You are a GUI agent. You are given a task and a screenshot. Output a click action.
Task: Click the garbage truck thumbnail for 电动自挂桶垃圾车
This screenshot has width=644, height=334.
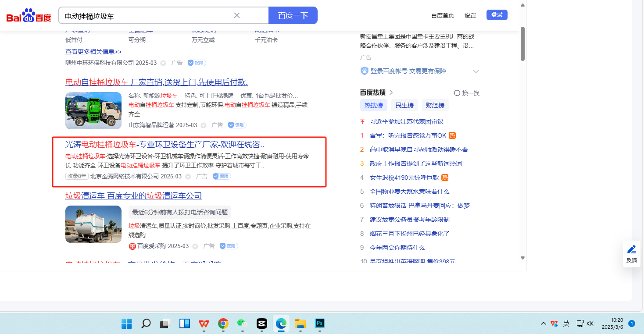coord(93,110)
